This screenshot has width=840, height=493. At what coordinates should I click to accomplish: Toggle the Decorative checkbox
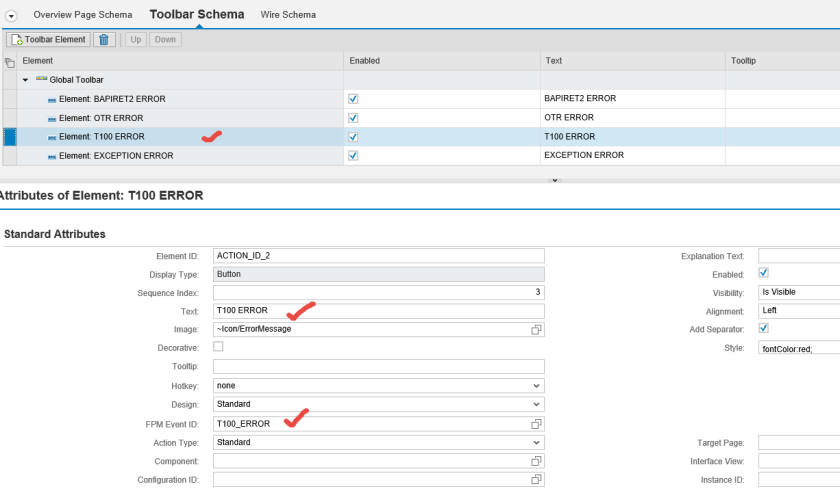point(218,347)
